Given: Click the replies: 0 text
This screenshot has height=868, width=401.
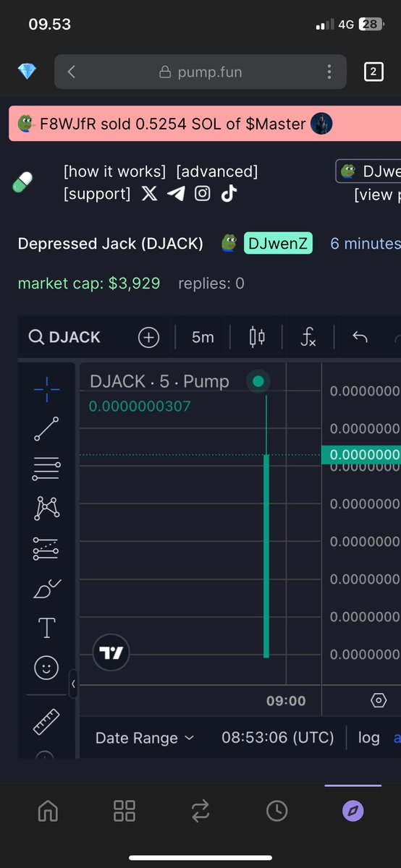Looking at the screenshot, I should [211, 284].
